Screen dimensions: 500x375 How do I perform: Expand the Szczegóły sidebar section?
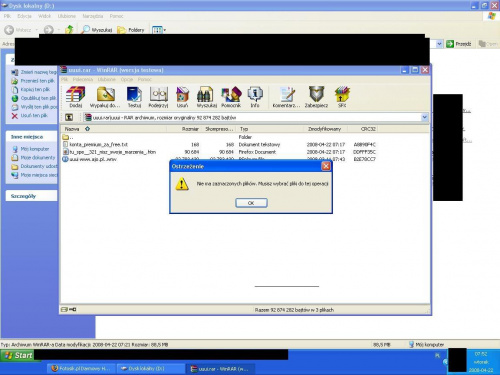click(x=32, y=196)
